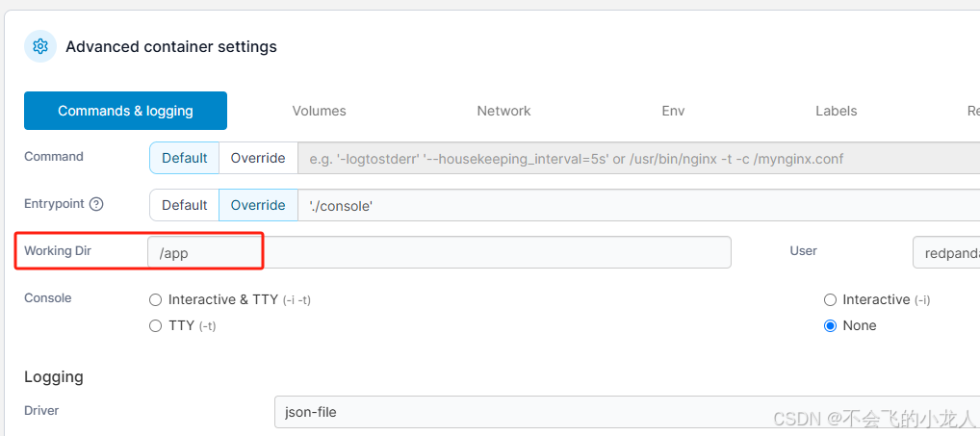Open the Network tab
Viewport: 980px width, 436px height.
[503, 111]
